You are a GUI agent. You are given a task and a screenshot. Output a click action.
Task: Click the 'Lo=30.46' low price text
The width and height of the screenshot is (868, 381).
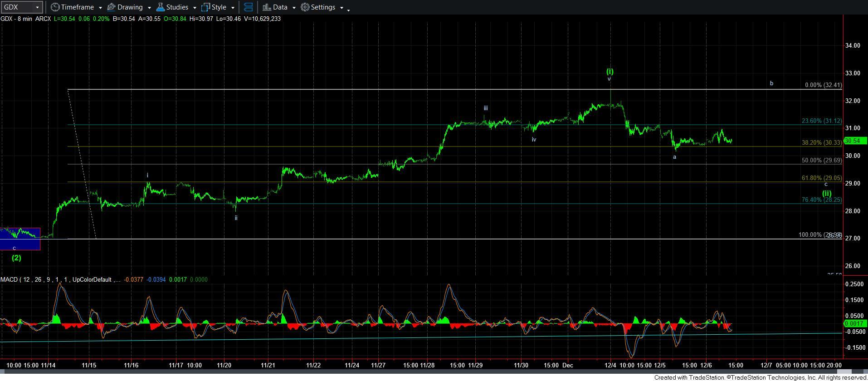228,19
